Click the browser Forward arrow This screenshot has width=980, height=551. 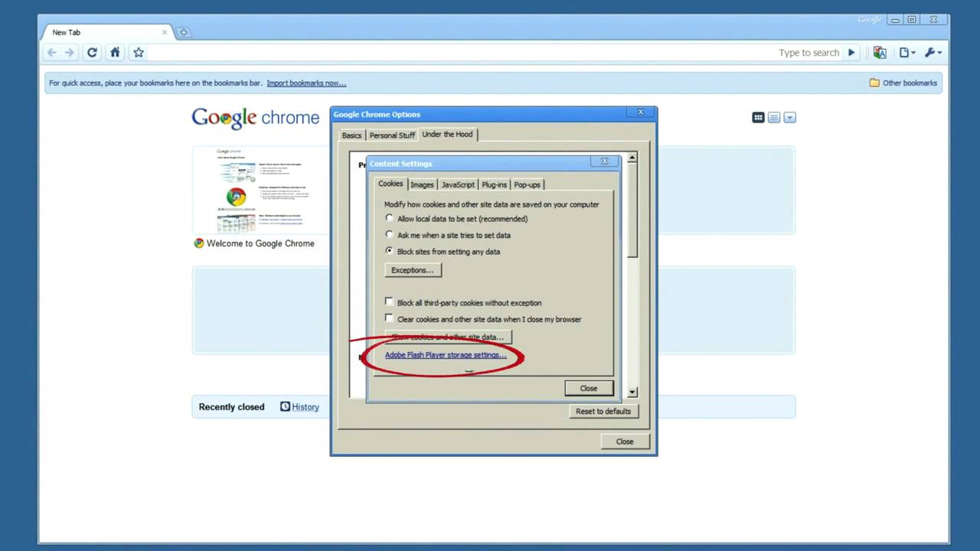tap(70, 53)
